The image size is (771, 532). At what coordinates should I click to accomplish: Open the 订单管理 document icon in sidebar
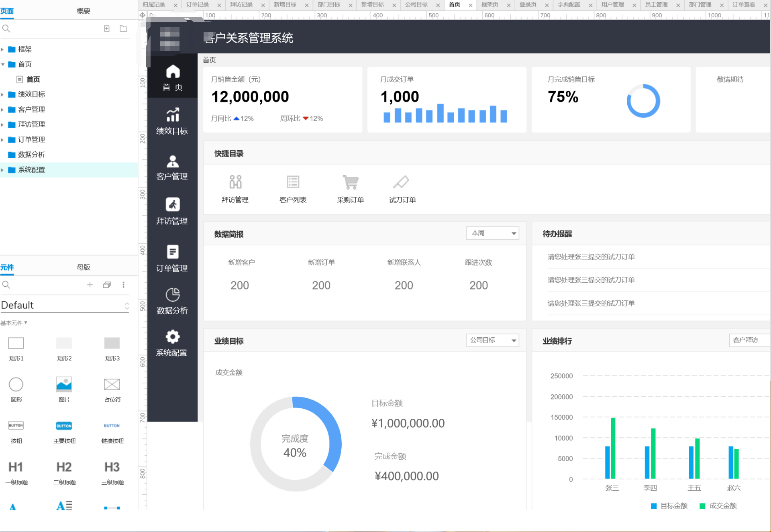[173, 252]
